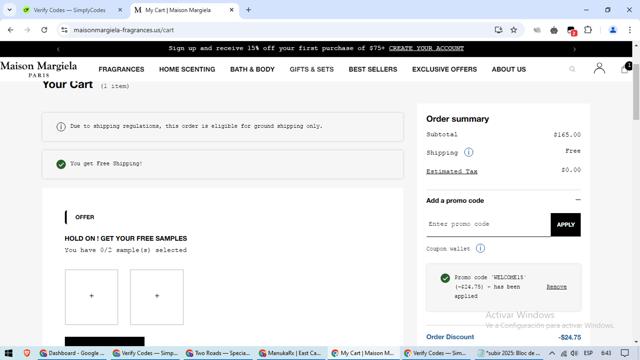The image size is (640, 360).
Task: Click the site information icon in address bar
Action: coord(64,30)
